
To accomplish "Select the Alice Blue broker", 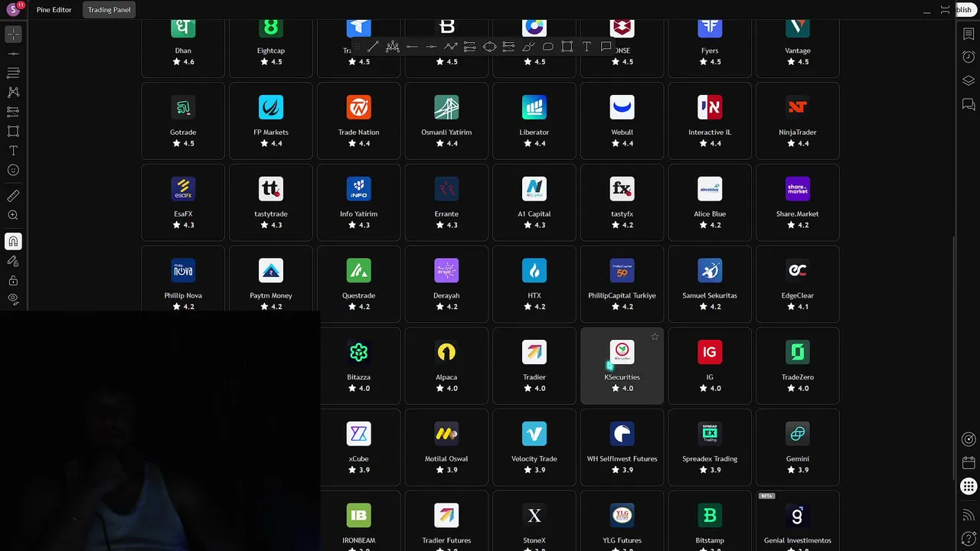I will coord(710,203).
